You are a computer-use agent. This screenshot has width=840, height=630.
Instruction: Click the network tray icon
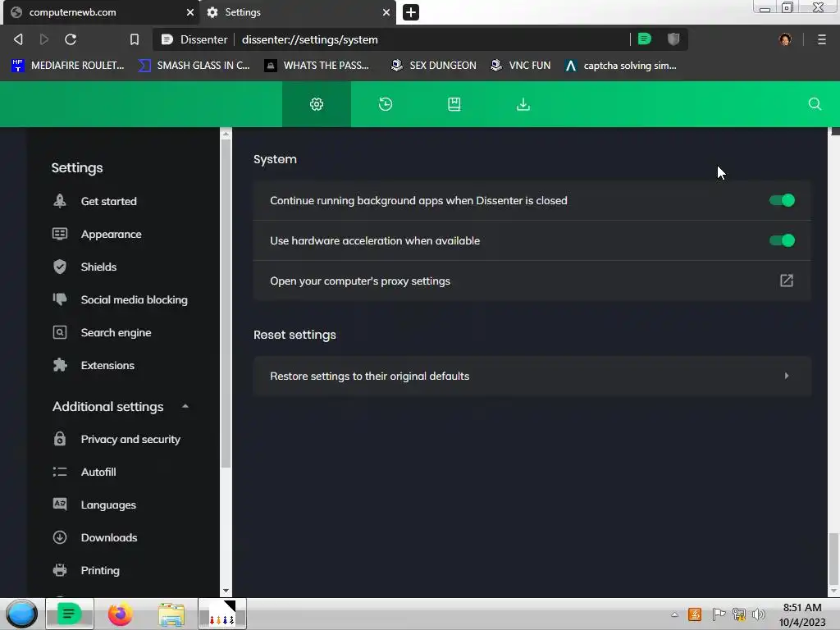coord(739,614)
